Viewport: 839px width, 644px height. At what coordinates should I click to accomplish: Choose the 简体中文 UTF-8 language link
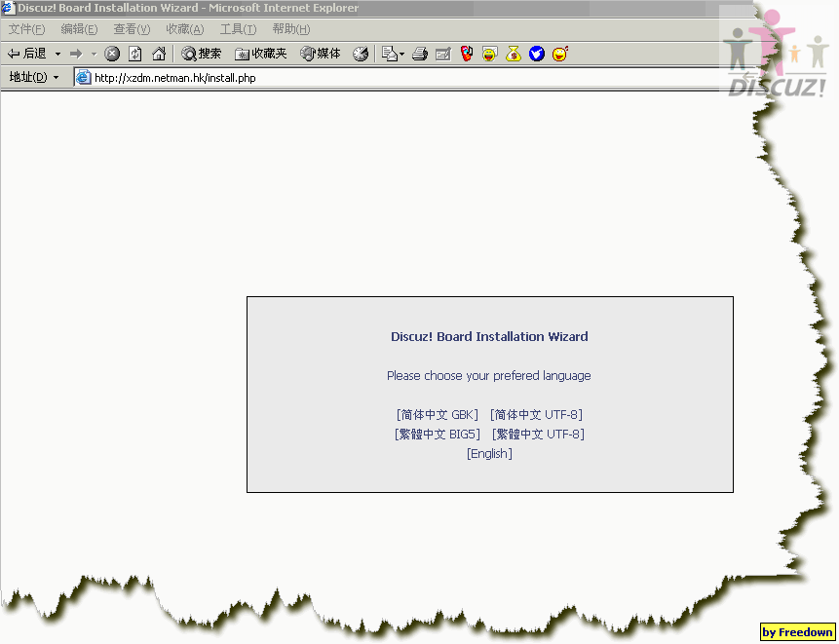point(536,414)
